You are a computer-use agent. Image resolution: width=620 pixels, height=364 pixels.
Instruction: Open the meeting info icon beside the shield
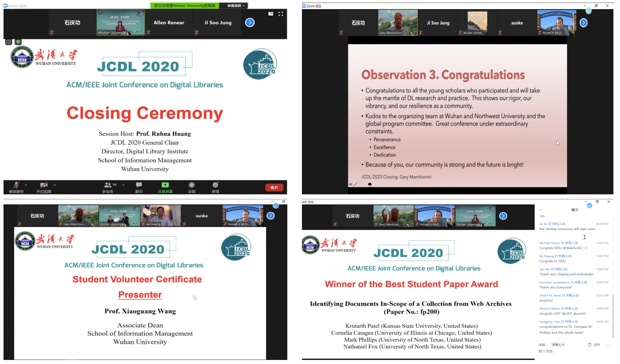(x=9, y=42)
